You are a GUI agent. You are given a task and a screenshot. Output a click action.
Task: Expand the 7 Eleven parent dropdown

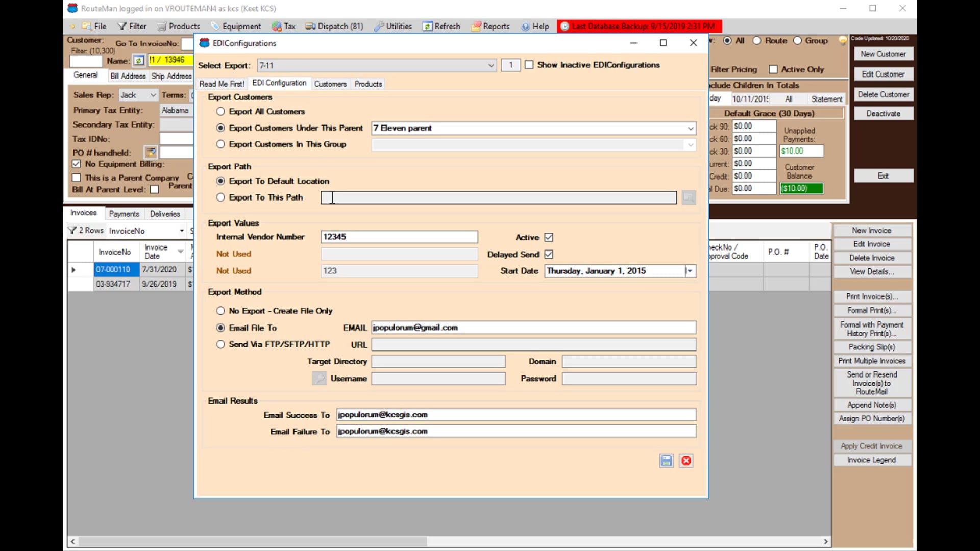(x=691, y=128)
